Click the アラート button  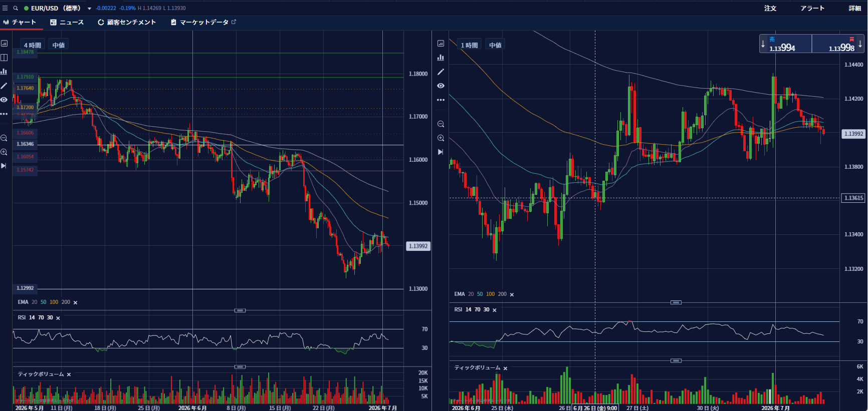point(812,8)
